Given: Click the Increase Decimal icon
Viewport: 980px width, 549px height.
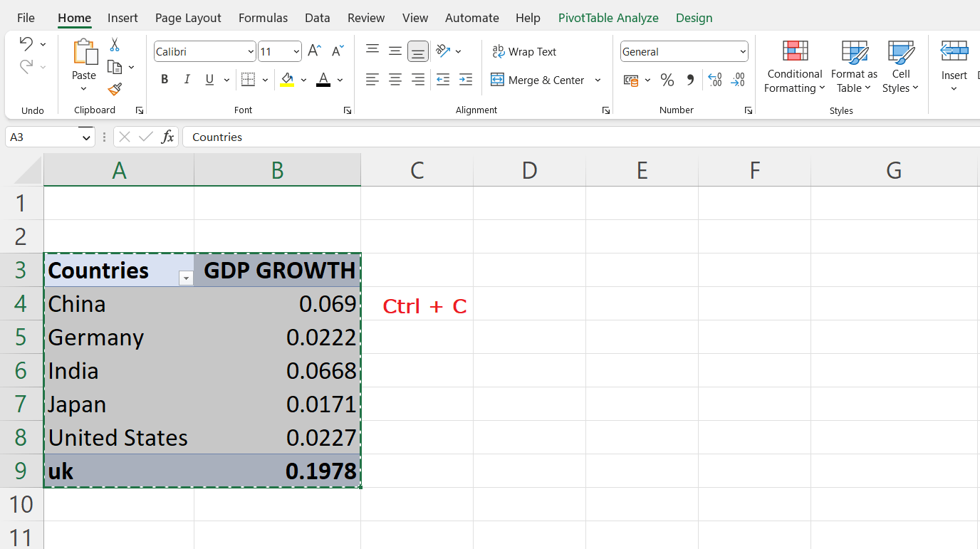Looking at the screenshot, I should pyautogui.click(x=714, y=80).
